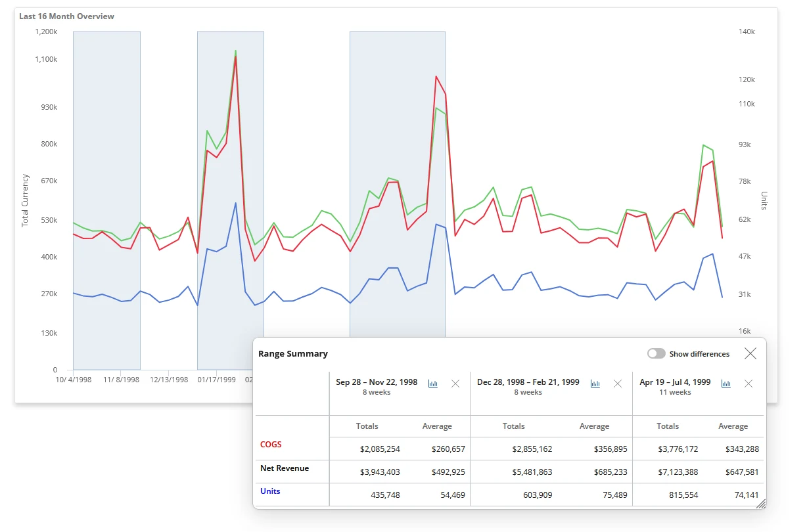Screen dimensions: 807x532
Task: Click chart icon for Dec 28 – Feb 21 range
Action: click(595, 384)
